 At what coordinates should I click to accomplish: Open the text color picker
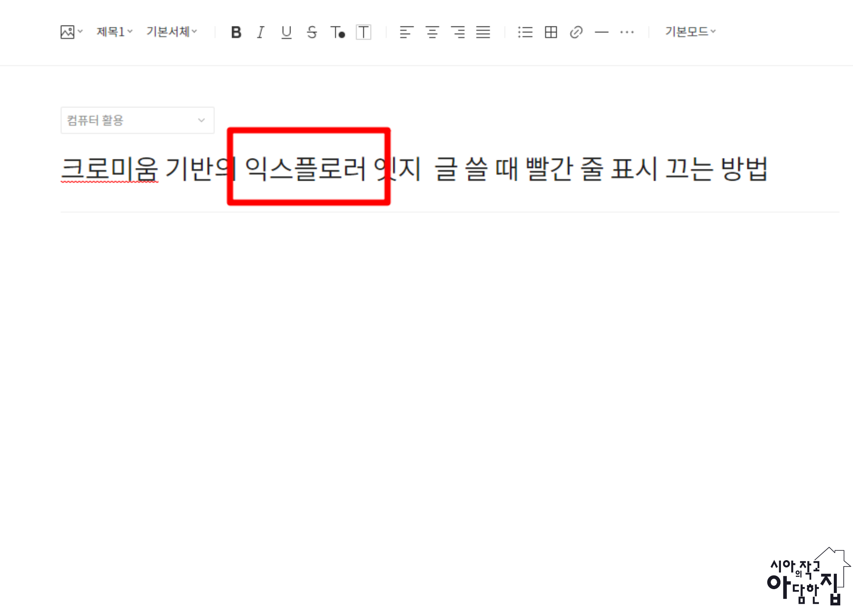click(x=338, y=32)
